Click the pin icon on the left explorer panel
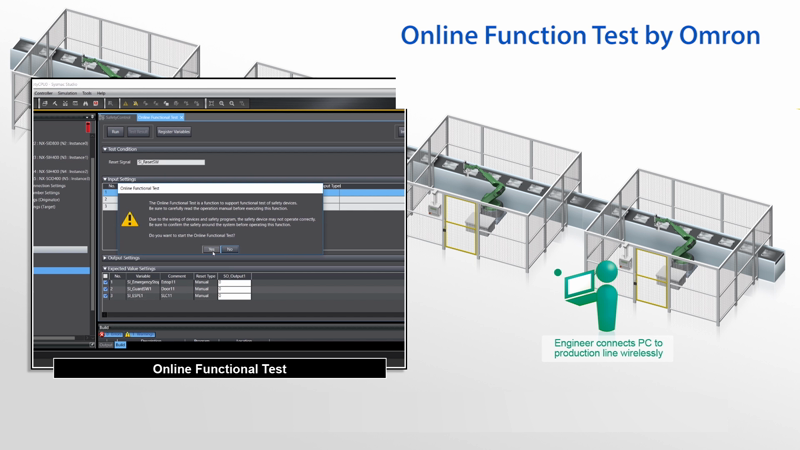This screenshot has width=800, height=450. [92, 117]
